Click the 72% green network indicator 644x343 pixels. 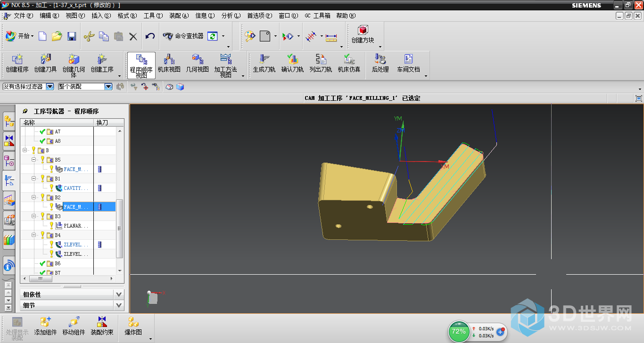click(459, 331)
